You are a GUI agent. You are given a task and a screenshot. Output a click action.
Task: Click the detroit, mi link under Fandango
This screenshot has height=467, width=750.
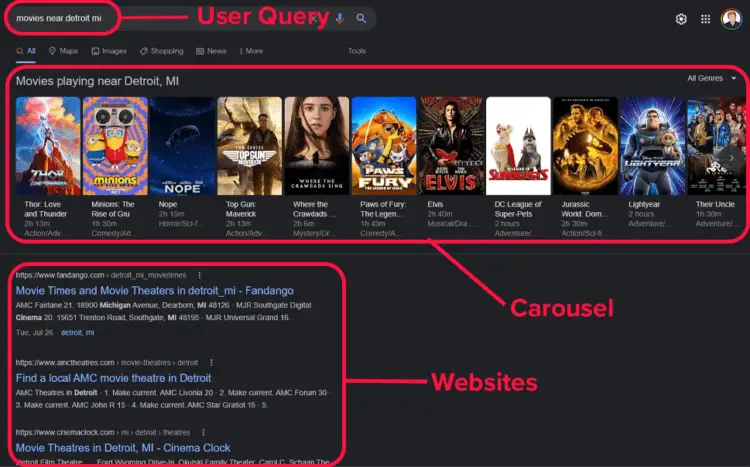click(x=77, y=333)
